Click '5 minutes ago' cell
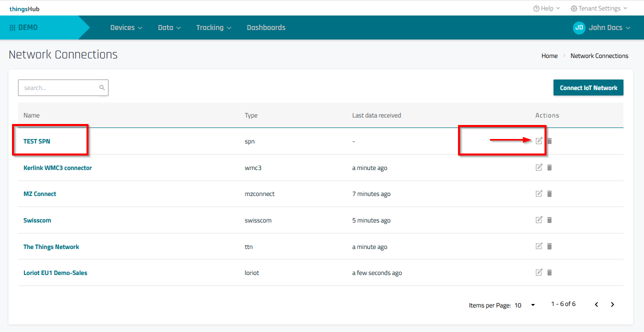Viewport: 644px width, 332px height. [x=371, y=220]
